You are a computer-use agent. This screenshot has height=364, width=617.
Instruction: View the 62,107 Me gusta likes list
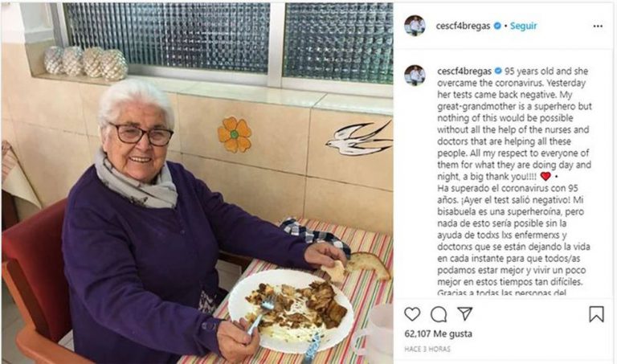439,333
